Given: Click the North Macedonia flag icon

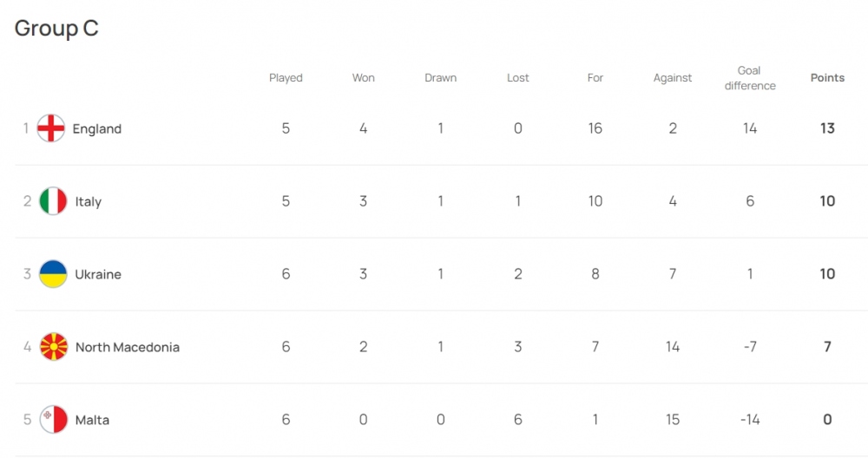Looking at the screenshot, I should [x=53, y=347].
